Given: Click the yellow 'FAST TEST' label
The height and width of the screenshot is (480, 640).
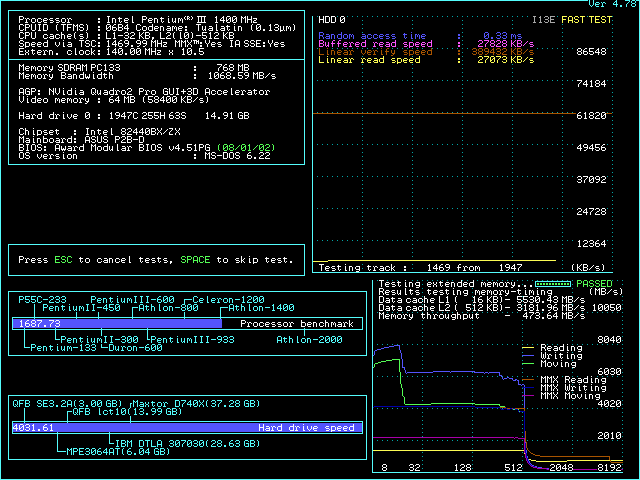Looking at the screenshot, I should point(587,20).
